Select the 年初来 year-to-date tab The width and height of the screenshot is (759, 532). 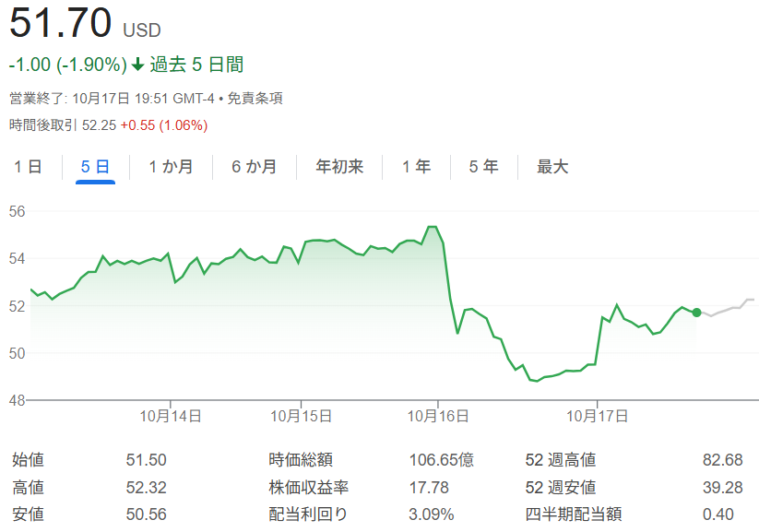click(339, 167)
